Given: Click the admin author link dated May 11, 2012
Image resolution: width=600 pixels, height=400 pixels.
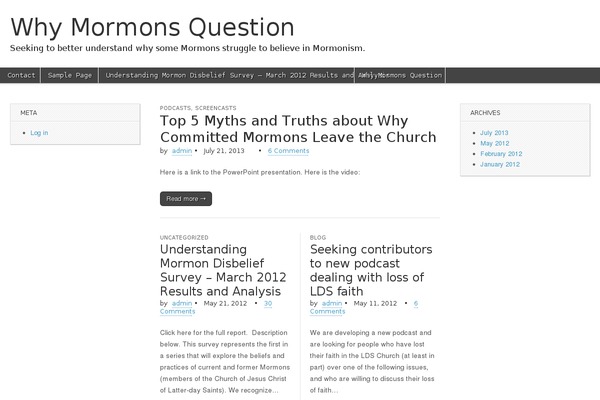Looking at the screenshot, I should 332,303.
